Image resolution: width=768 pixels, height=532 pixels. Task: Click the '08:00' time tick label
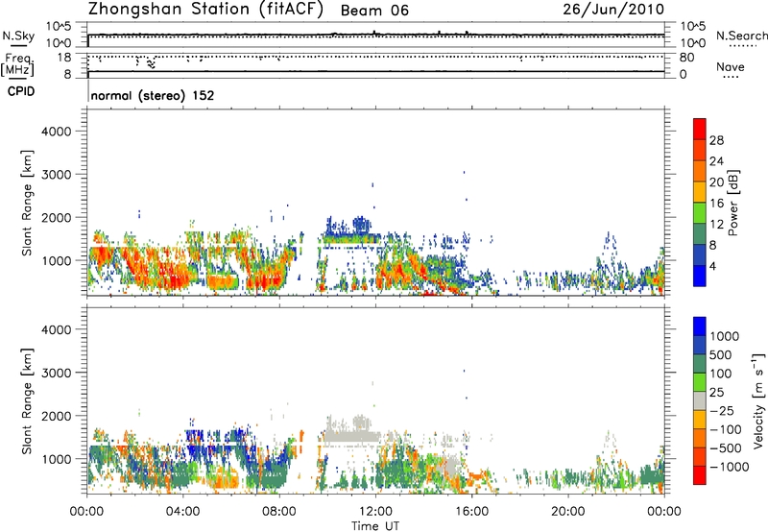(279, 512)
